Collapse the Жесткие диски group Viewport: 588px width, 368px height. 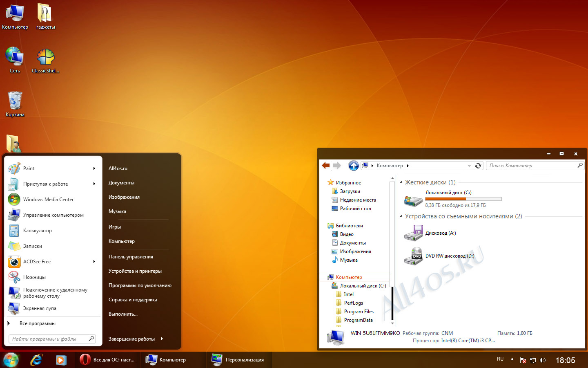(x=401, y=182)
